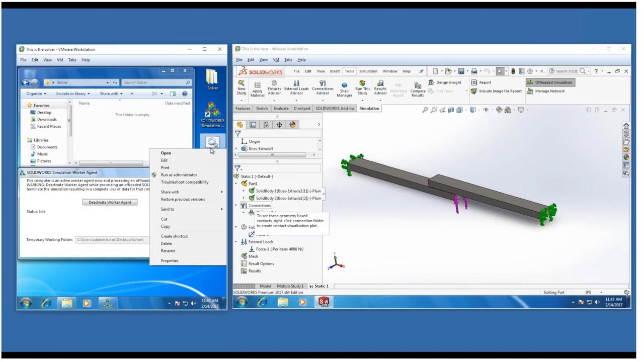This screenshot has height=362, width=644.
Task: Switch to SOLIDWORKS Add-Ins tab
Action: pos(335,109)
